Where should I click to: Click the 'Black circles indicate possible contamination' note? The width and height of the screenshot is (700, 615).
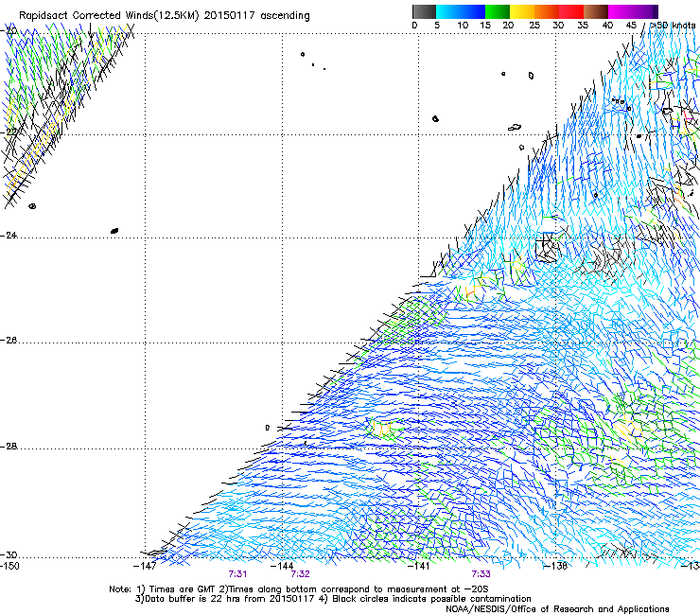431,599
